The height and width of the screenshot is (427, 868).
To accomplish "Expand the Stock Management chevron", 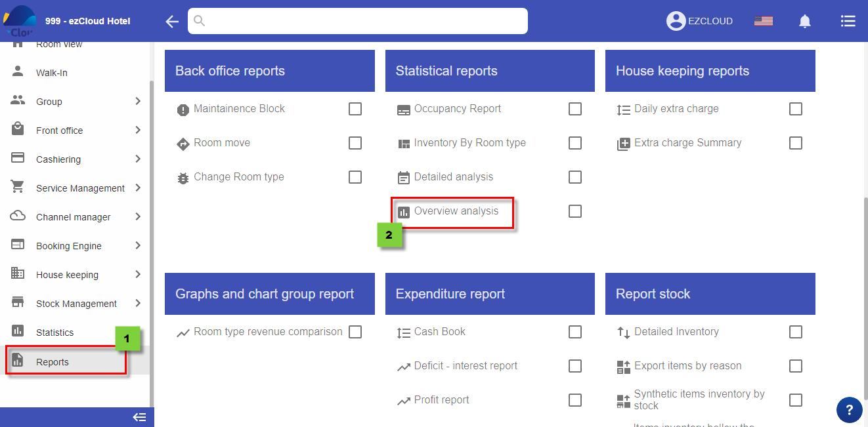I will [138, 304].
